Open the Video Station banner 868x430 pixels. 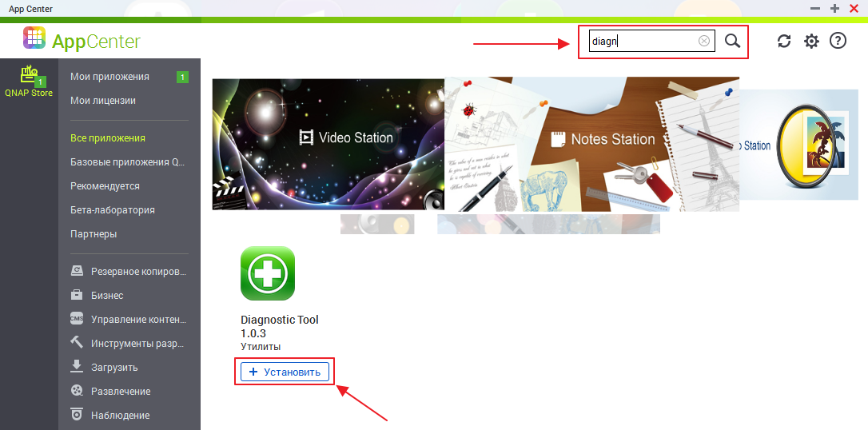click(x=328, y=145)
